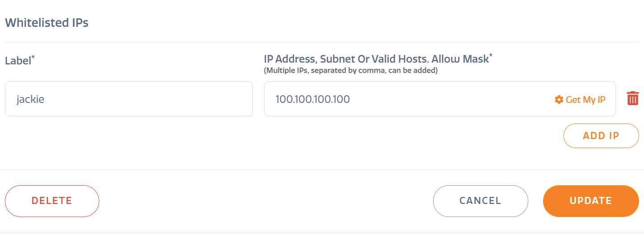This screenshot has height=234, width=644.
Task: Click the Get My IP link text
Action: 585,99
